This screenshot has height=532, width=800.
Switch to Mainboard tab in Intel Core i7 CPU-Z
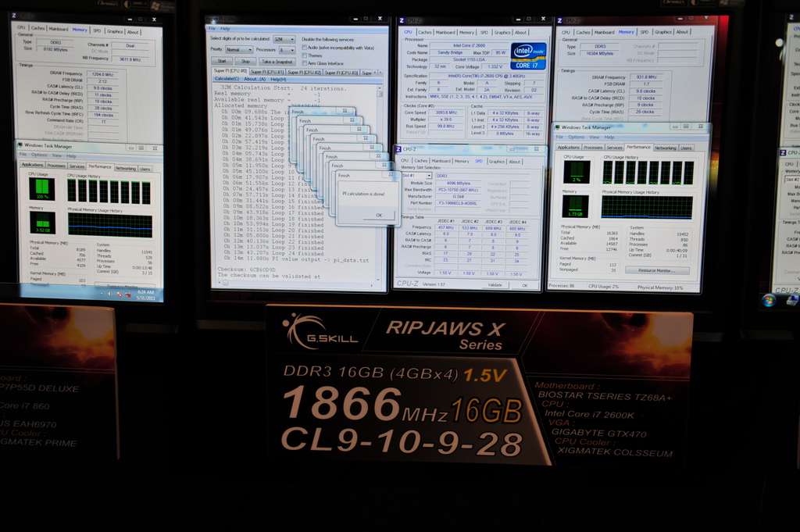[445, 32]
